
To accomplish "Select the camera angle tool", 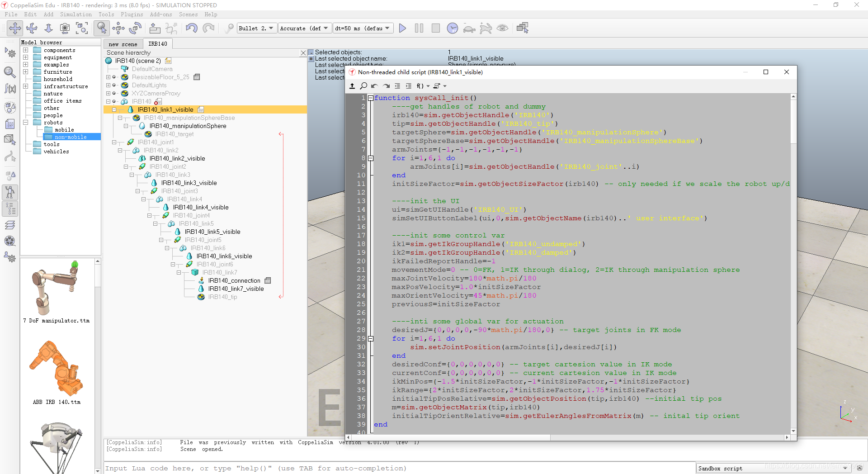I will click(x=65, y=28).
